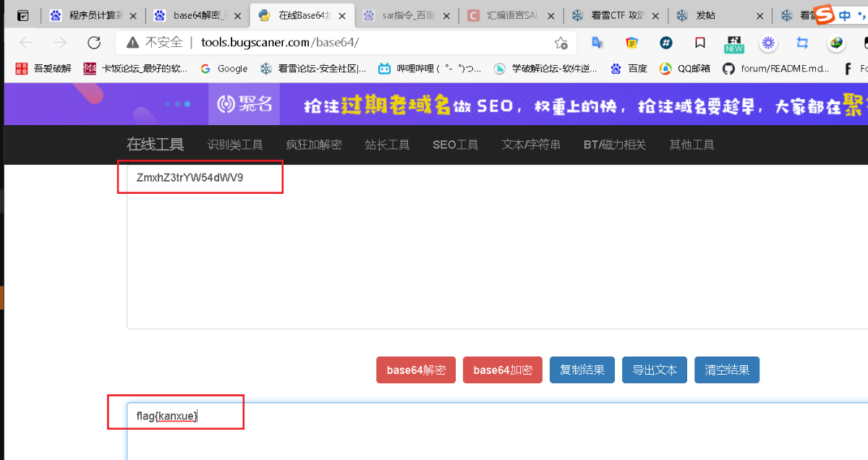Click the address bar URL tools.bugscaner.com/base64/

click(x=280, y=43)
